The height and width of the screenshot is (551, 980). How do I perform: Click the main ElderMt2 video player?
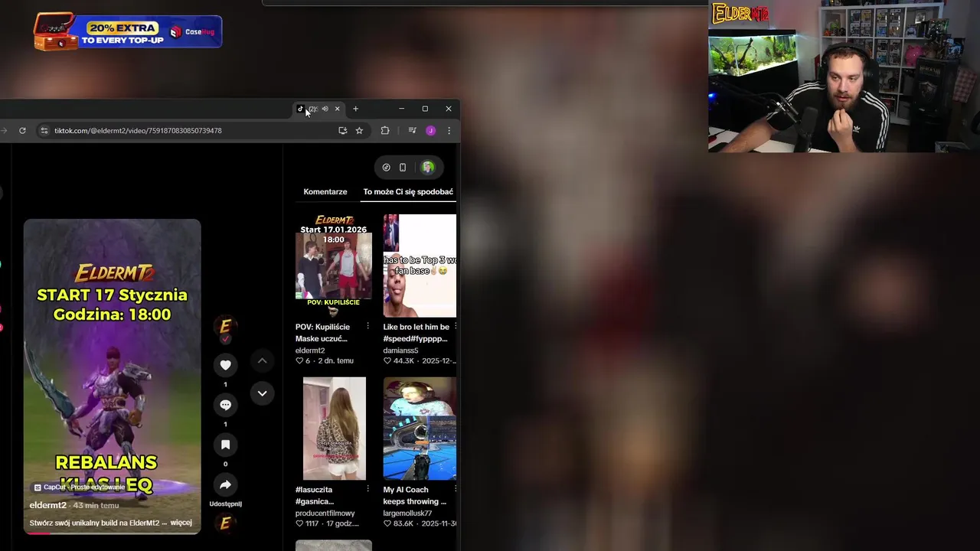[112, 376]
